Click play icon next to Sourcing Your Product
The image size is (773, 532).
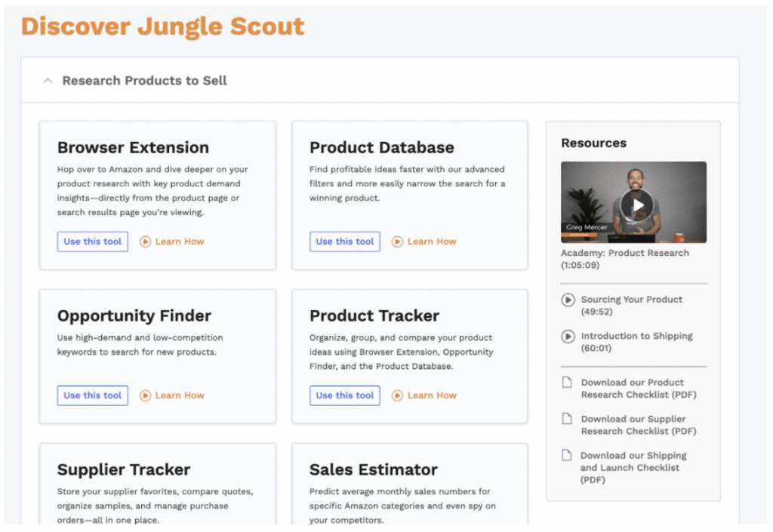tap(568, 300)
